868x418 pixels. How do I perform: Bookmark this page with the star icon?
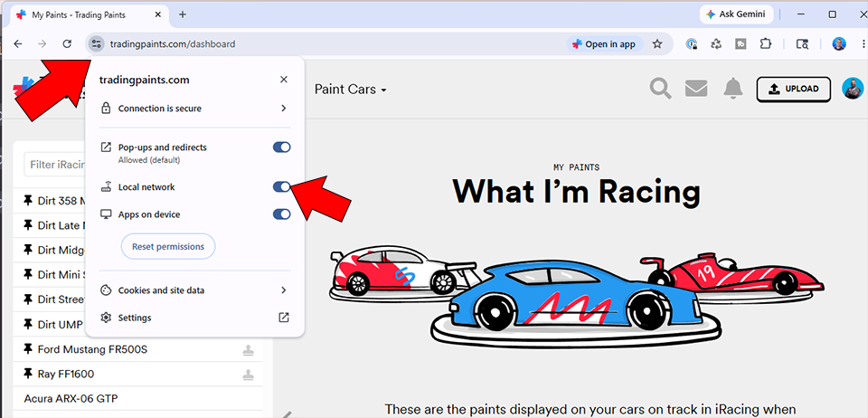coord(657,43)
